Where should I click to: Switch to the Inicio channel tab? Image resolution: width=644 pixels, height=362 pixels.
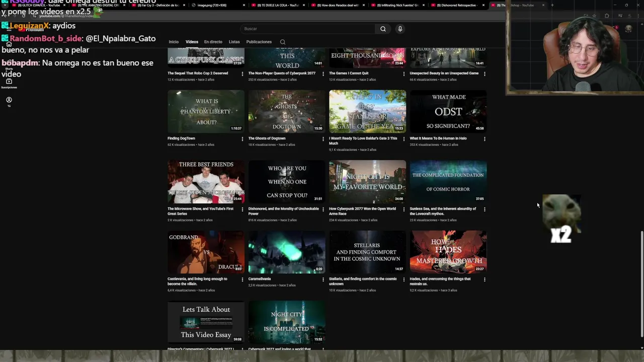174,42
